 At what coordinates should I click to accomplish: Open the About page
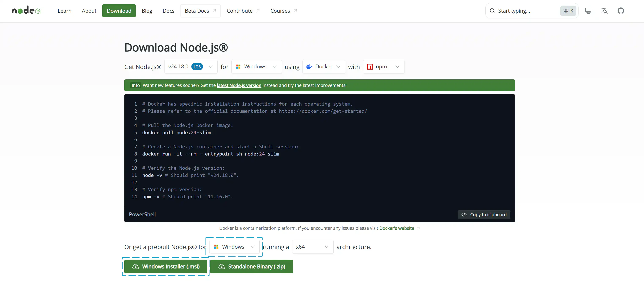(x=89, y=11)
